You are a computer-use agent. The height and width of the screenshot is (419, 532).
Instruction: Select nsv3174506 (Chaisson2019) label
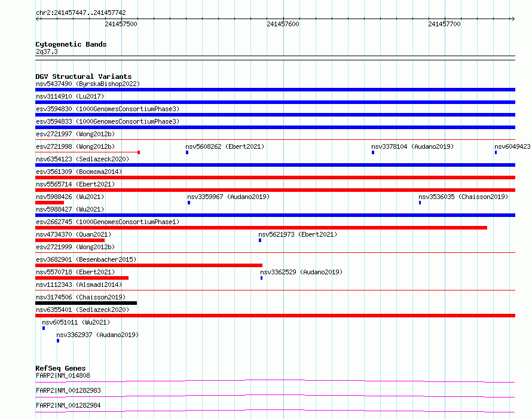coord(81,297)
